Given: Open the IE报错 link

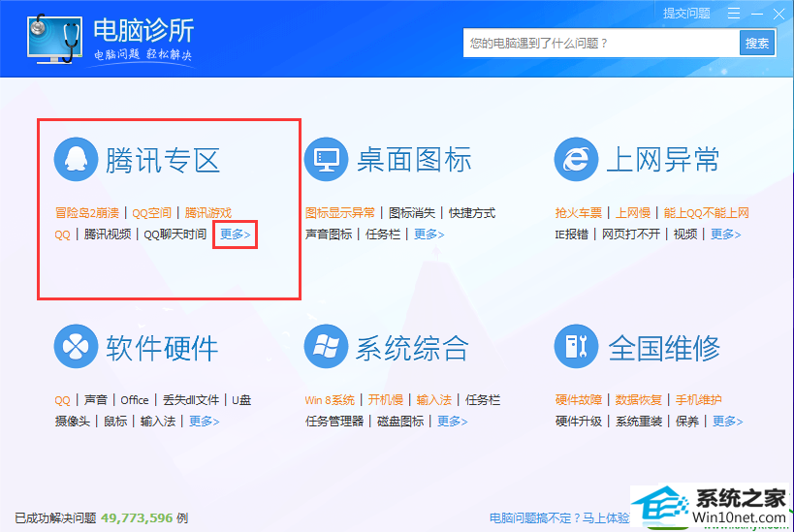Looking at the screenshot, I should pyautogui.click(x=572, y=235).
